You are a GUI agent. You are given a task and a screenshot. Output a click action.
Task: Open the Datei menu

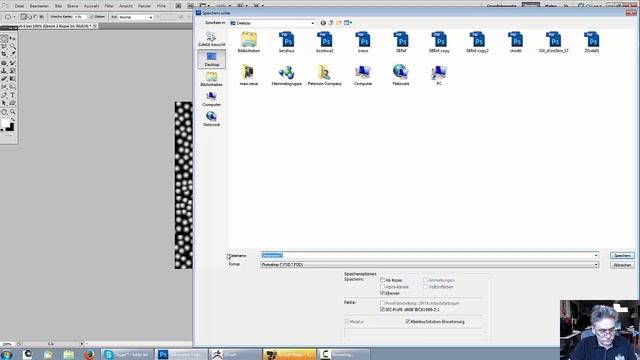coord(19,6)
